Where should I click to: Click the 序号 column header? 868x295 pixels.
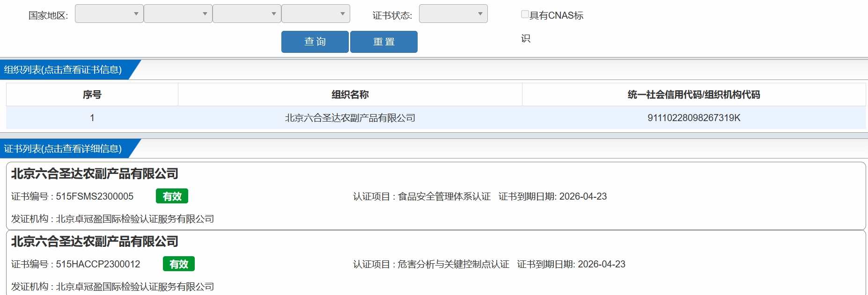coord(92,94)
